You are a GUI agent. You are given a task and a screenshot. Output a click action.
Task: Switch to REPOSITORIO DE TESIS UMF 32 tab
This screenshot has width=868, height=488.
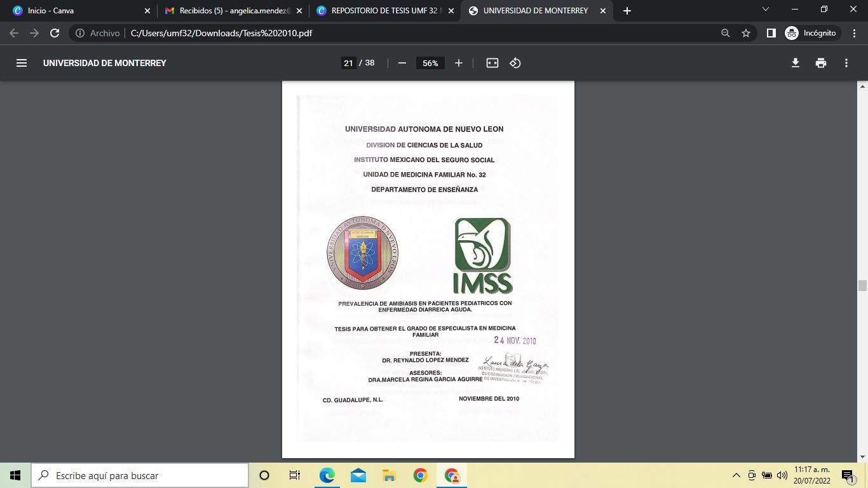pyautogui.click(x=384, y=11)
